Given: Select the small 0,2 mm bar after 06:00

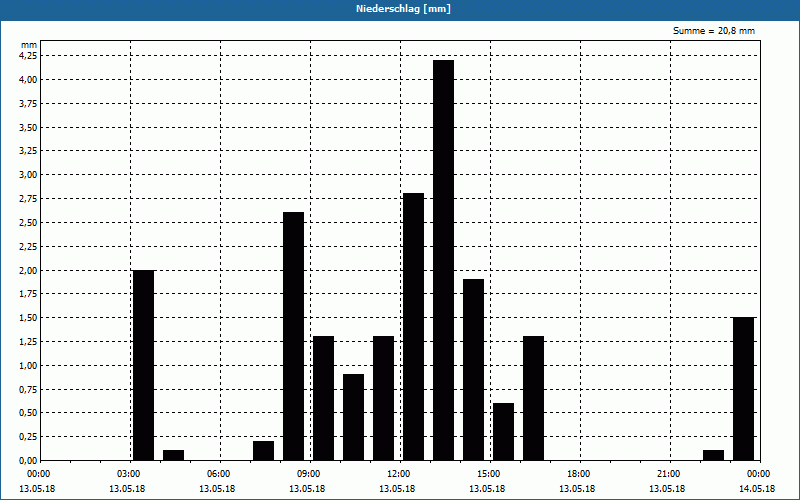Looking at the screenshot, I should click(263, 451).
